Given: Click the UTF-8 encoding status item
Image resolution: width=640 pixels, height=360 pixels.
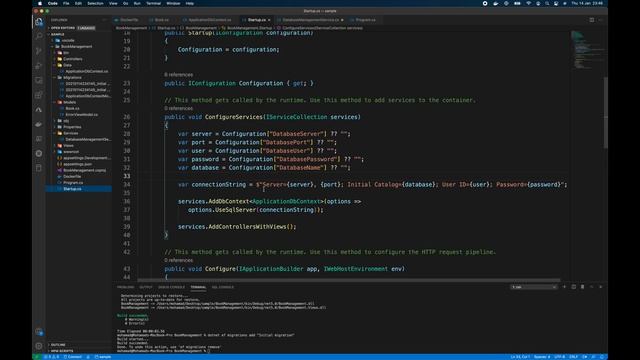Looking at the screenshot, I should [x=560, y=357].
